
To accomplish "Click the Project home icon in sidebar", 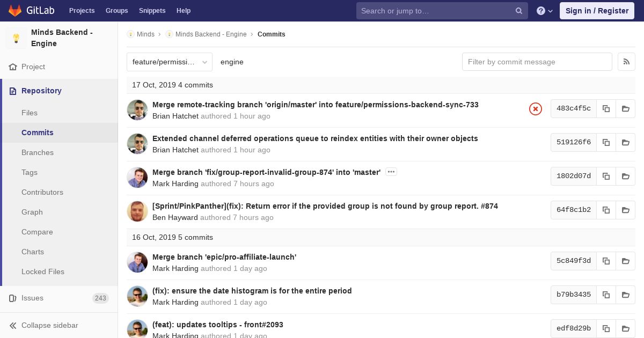I will (13, 67).
